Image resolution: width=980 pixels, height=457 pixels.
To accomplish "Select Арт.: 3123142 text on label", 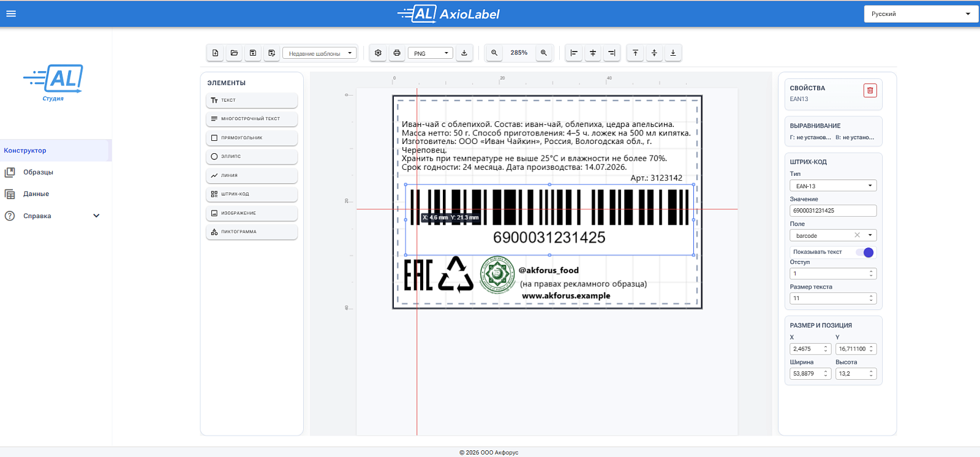I will 656,178.
